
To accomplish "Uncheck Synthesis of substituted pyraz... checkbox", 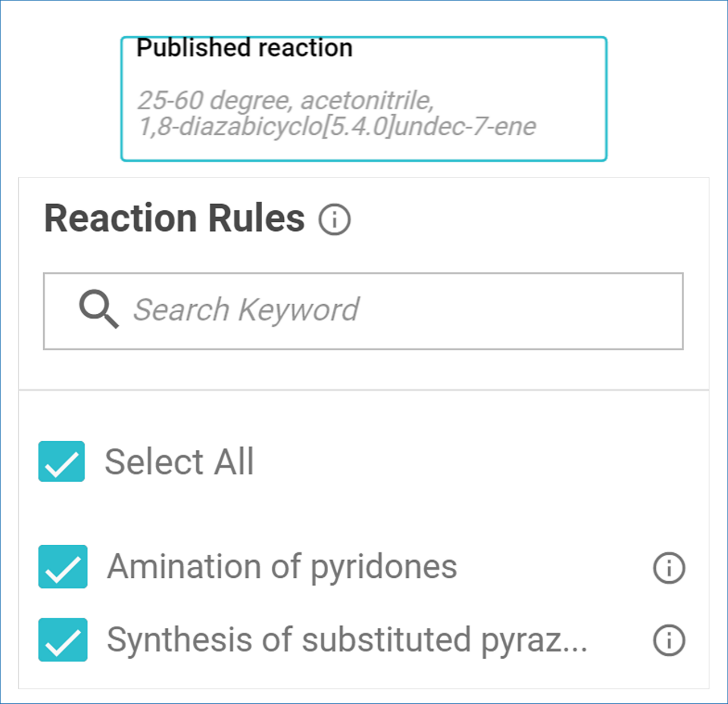I will (63, 640).
